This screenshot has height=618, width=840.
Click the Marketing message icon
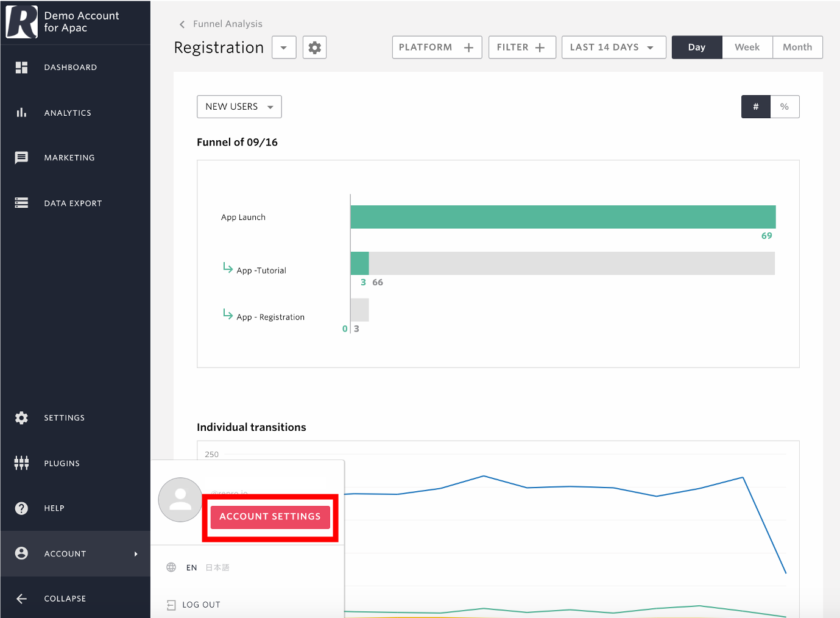click(21, 157)
